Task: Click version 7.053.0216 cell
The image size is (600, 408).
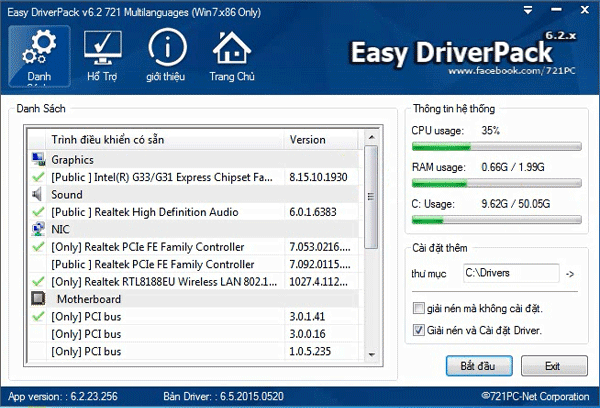Action: (x=320, y=247)
